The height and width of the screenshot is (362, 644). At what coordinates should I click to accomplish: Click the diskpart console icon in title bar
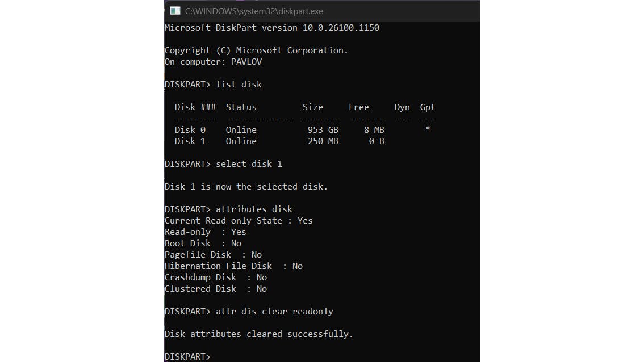(x=175, y=11)
